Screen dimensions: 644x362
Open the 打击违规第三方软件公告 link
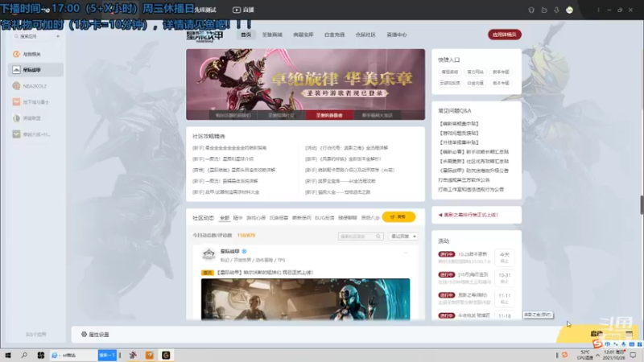(x=464, y=179)
